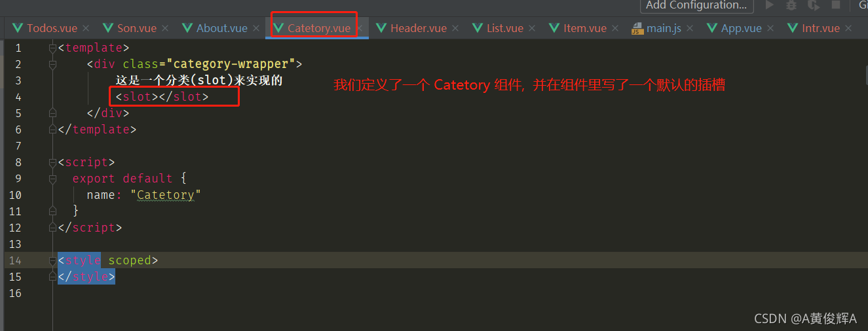Place cursor on the slot tag line

click(x=162, y=97)
